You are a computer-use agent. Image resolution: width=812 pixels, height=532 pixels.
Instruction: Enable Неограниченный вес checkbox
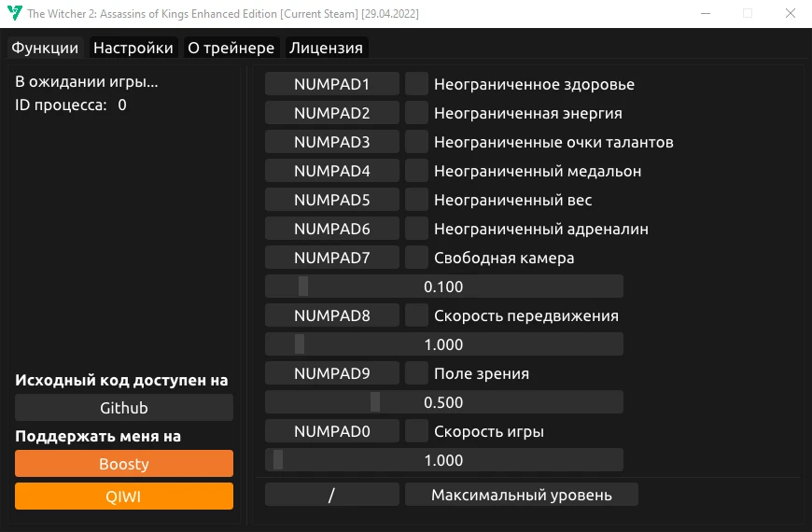click(416, 200)
